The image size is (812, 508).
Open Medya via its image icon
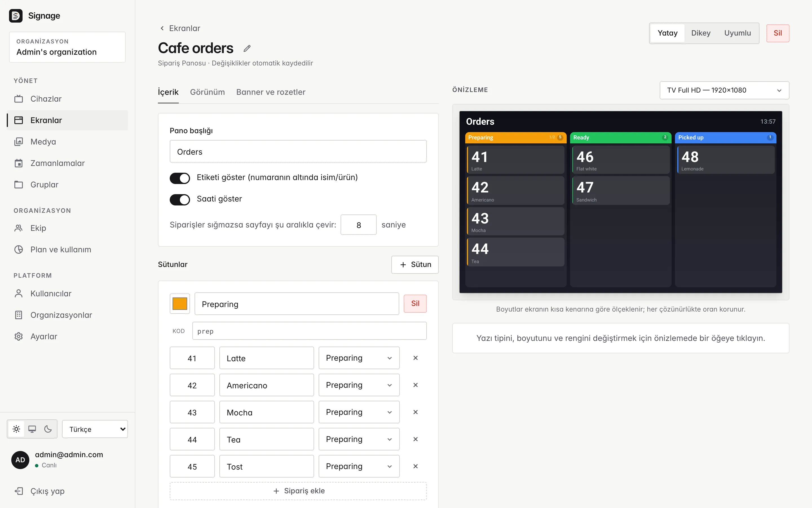(19, 142)
